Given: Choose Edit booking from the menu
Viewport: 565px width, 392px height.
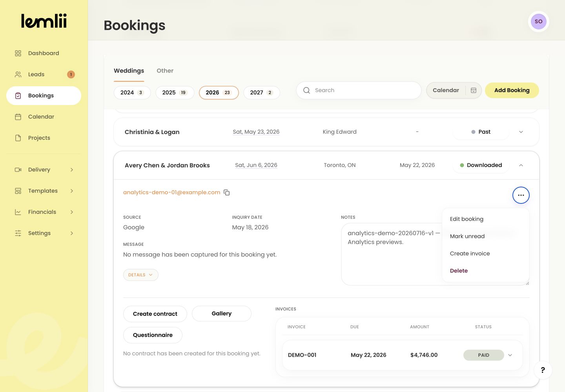Looking at the screenshot, I should (486, 219).
